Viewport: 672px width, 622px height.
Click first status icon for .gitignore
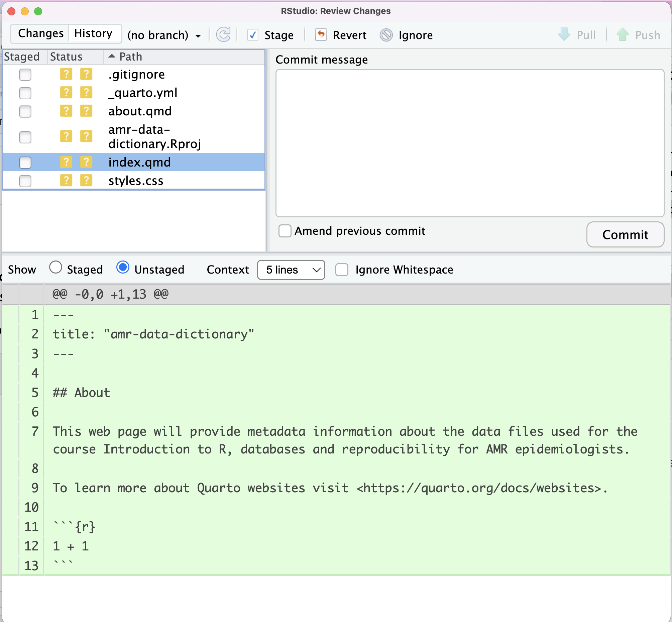point(66,74)
